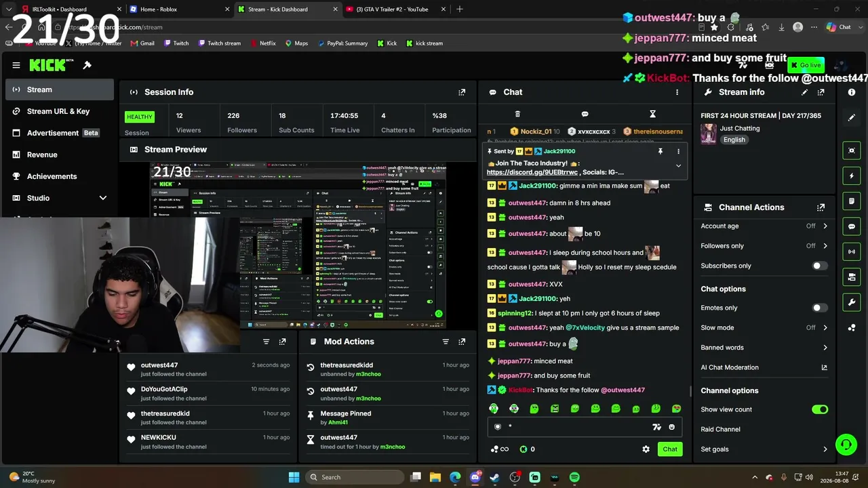
Task: Open the emoji picker in chat input
Action: click(x=672, y=427)
